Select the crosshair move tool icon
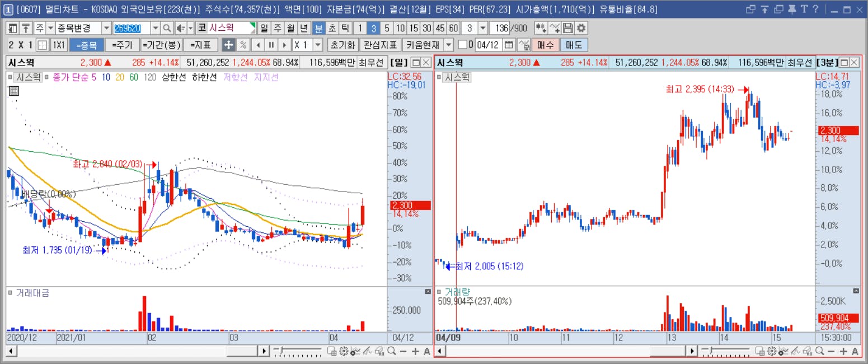 [x=228, y=45]
